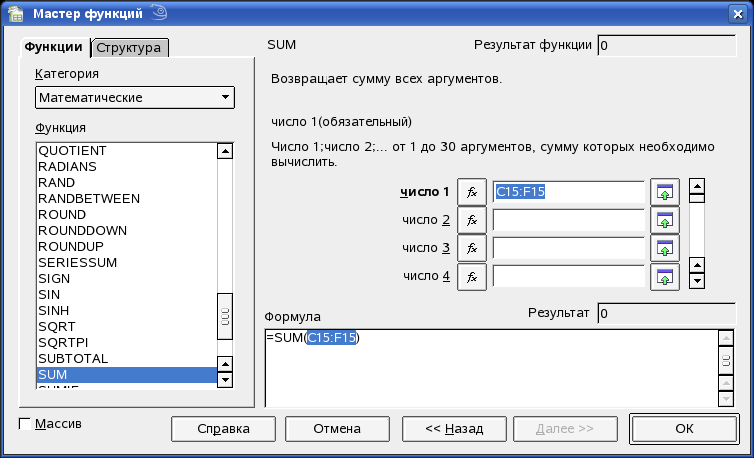The image size is (754, 458).
Task: Select SUBTOTAL in the function list
Action: 73,358
